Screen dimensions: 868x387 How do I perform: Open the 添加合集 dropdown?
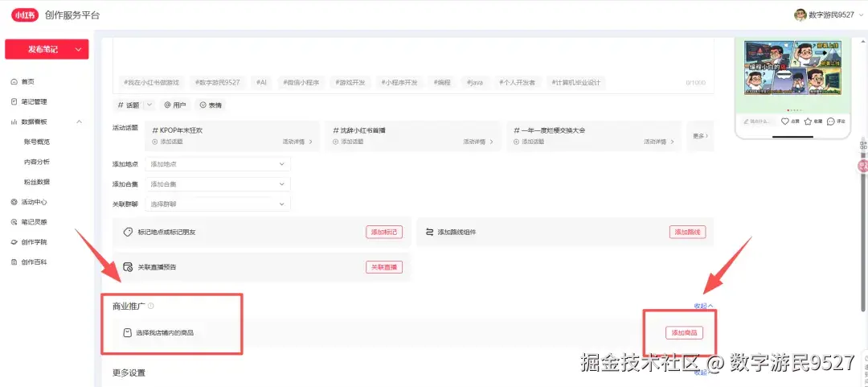coord(218,184)
